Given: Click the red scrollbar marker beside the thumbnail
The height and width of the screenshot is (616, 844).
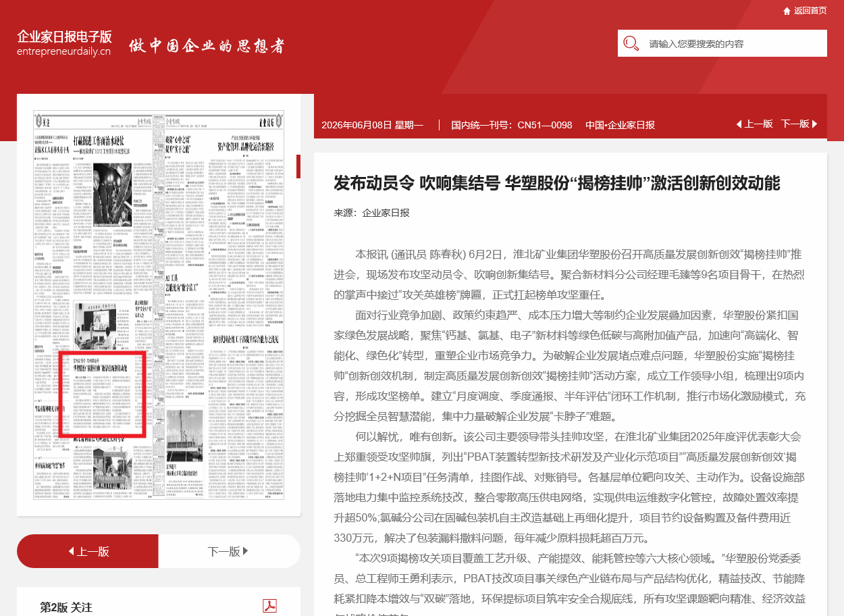Looking at the screenshot, I should 298,166.
